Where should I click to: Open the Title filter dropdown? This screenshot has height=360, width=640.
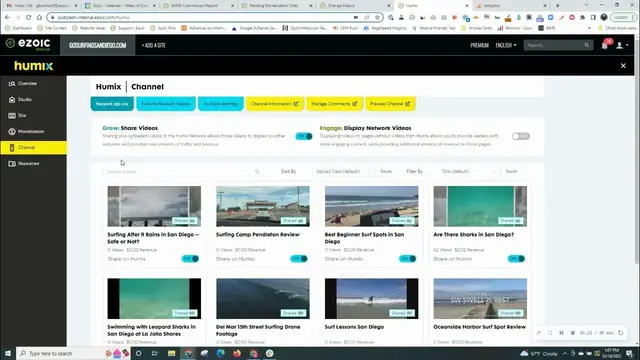469,171
